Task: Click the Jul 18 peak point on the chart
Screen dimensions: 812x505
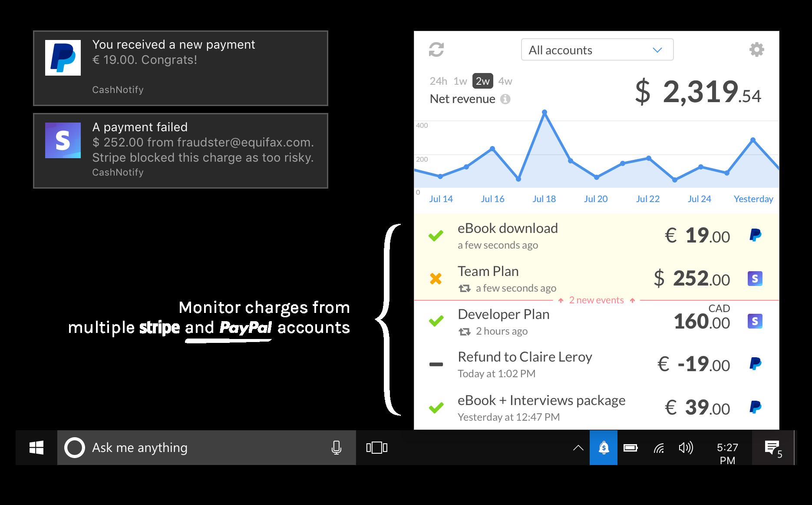Action: (x=545, y=113)
